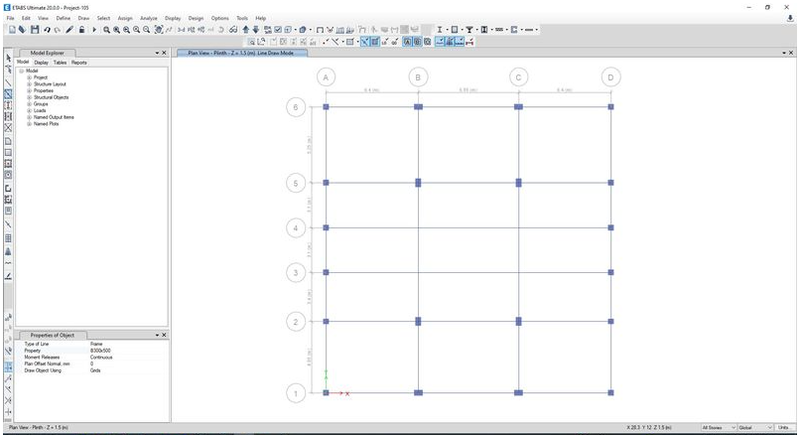The height and width of the screenshot is (435, 800).
Task: Select the Plan View Plinth window tab
Action: [241, 53]
